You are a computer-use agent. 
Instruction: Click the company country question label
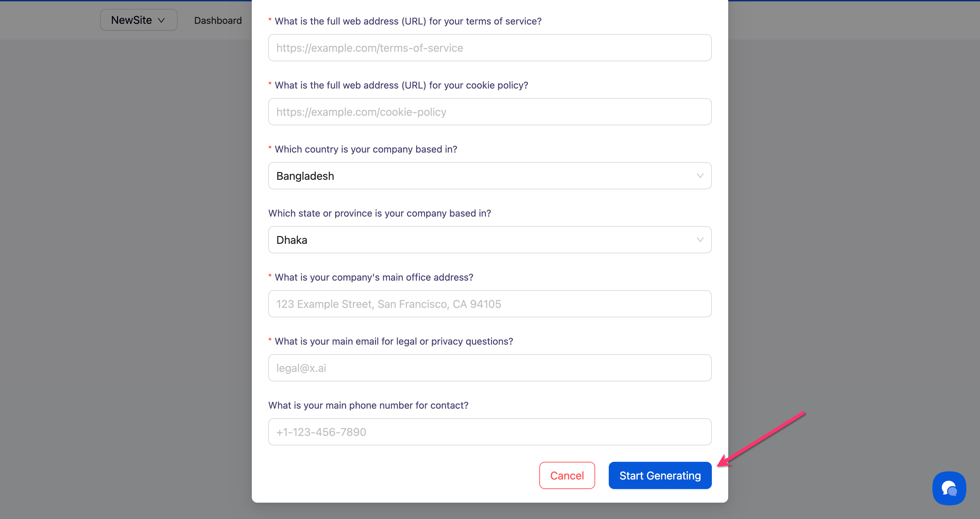[x=365, y=149]
